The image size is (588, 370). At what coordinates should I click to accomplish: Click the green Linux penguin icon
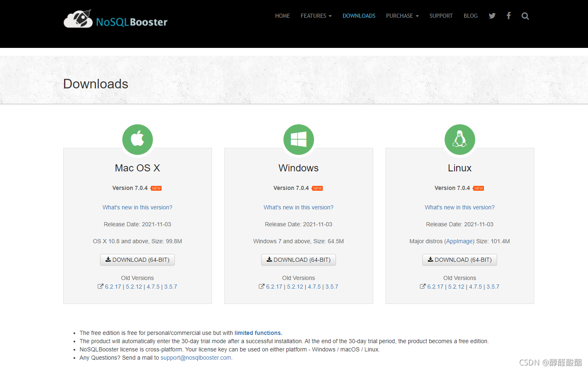(460, 140)
